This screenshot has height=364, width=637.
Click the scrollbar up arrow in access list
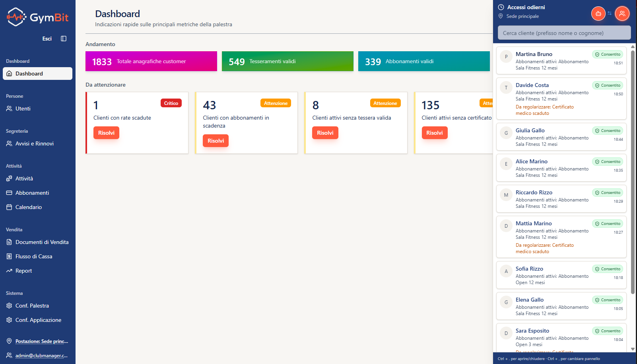(x=633, y=46)
